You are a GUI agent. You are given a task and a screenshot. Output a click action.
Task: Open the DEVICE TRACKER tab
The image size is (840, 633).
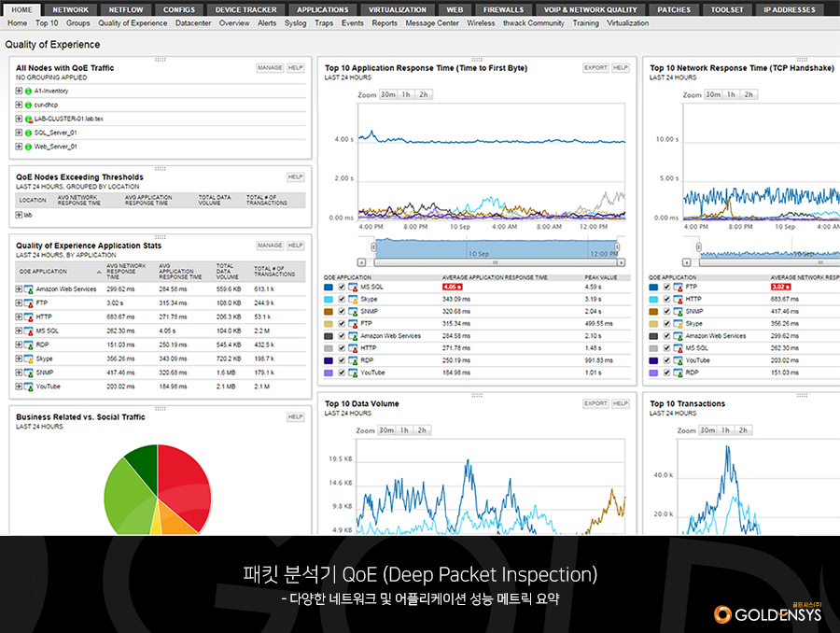(245, 9)
